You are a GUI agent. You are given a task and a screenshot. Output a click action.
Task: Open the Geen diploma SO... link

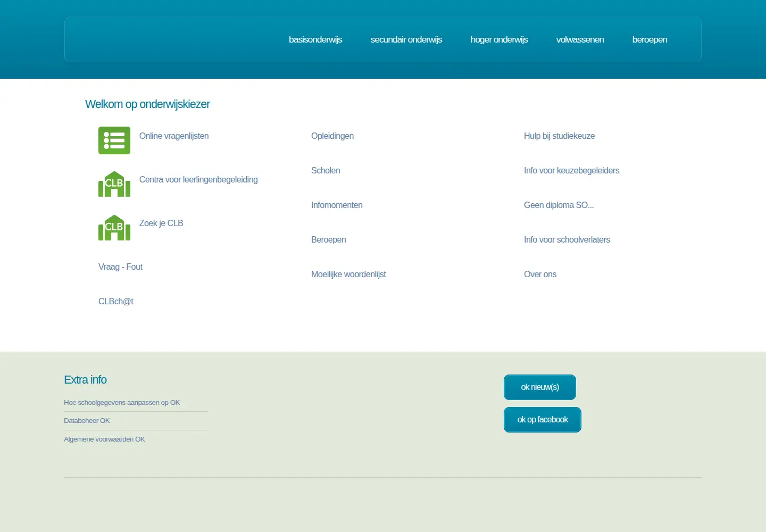point(559,205)
